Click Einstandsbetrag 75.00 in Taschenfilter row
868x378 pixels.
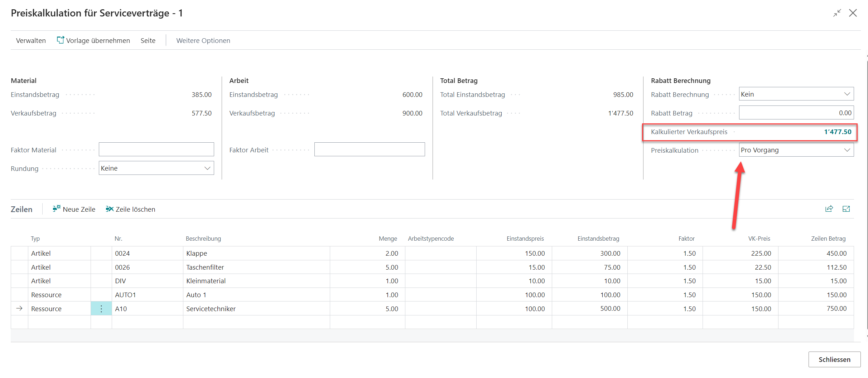point(589,267)
